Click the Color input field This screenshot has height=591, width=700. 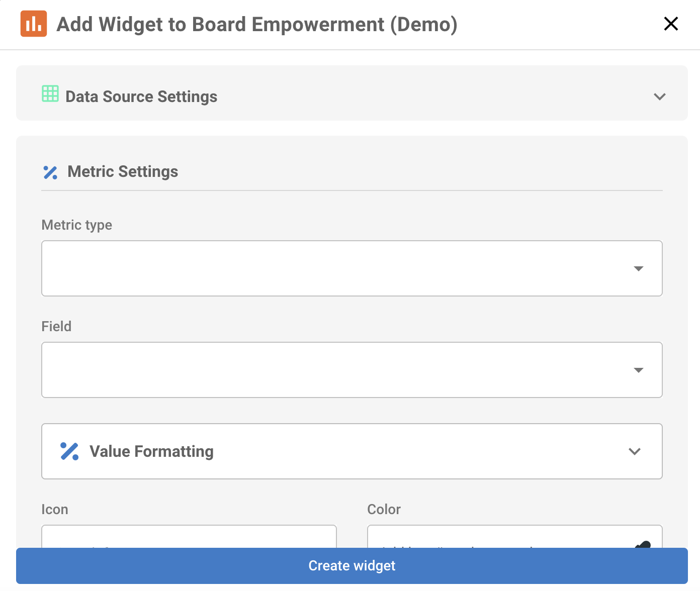pyautogui.click(x=515, y=536)
